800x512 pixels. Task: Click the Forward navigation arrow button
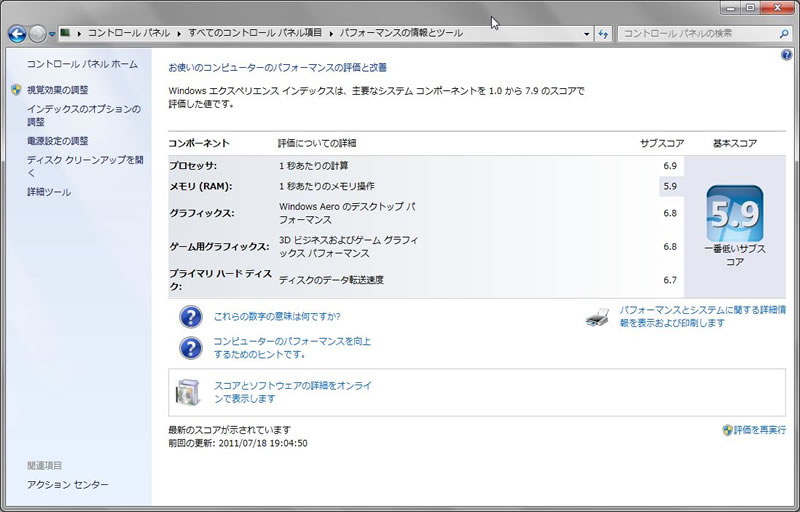pyautogui.click(x=38, y=33)
